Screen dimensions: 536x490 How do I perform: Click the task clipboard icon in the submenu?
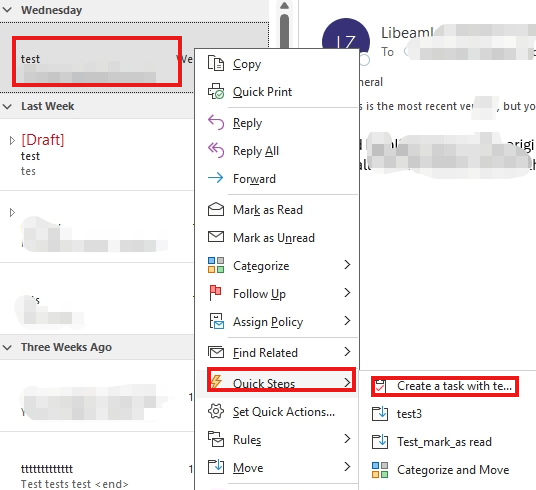pos(380,386)
